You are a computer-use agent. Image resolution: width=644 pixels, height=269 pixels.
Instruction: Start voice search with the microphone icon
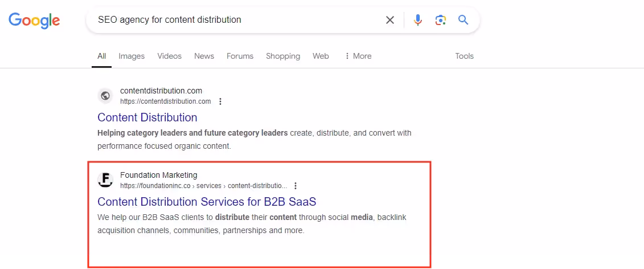418,20
